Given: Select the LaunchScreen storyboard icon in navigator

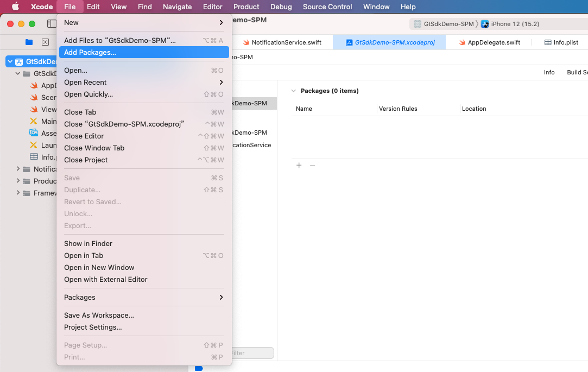Looking at the screenshot, I should (34, 145).
